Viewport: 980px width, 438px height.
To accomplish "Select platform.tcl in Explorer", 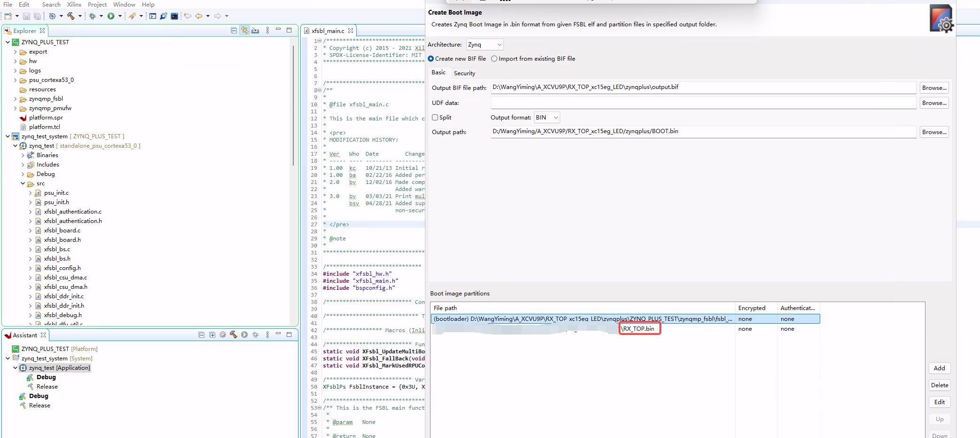I will 45,127.
